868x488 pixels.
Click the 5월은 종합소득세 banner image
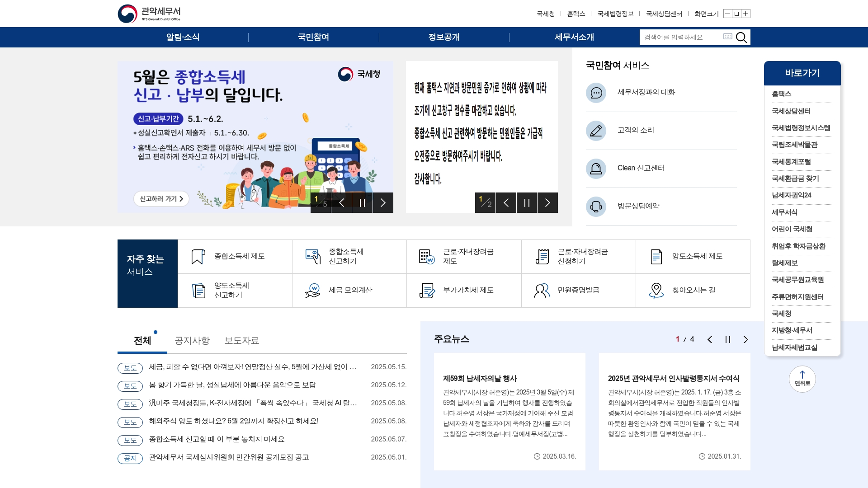pyautogui.click(x=255, y=136)
